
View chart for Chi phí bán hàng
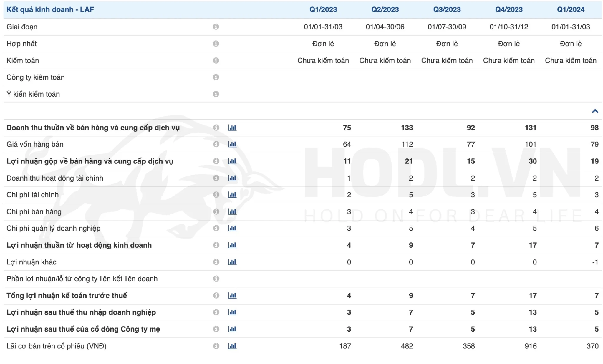[x=232, y=211]
